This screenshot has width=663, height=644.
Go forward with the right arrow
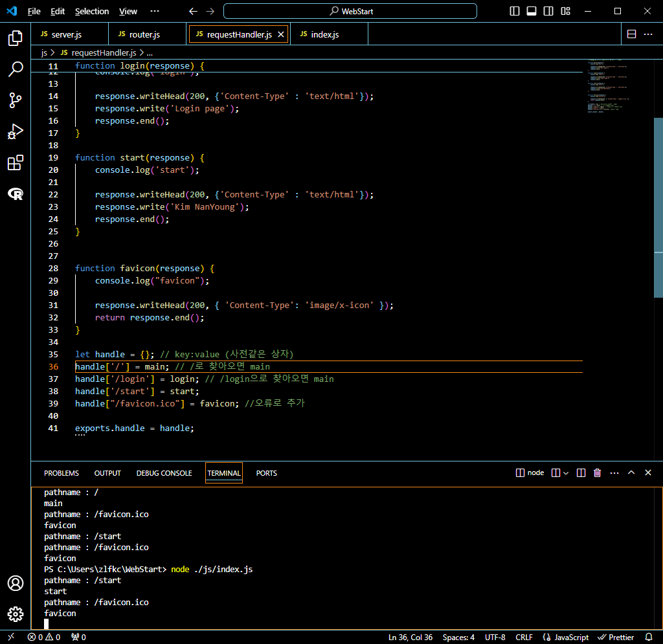pyautogui.click(x=210, y=12)
